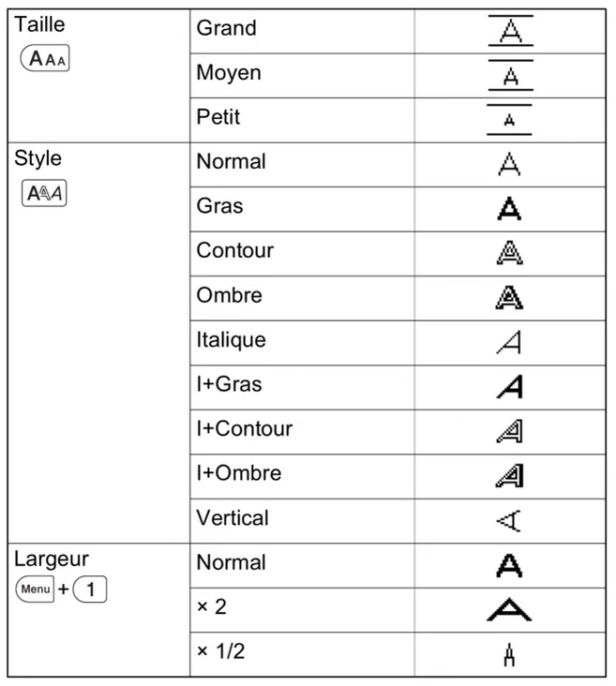
Task: Click the I+Ombre letter sample
Action: click(x=510, y=476)
